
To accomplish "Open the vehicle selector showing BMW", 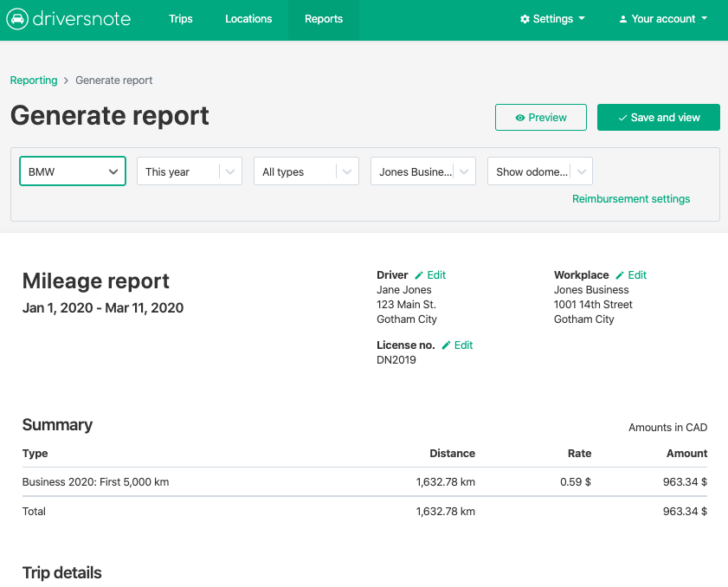I will (72, 171).
